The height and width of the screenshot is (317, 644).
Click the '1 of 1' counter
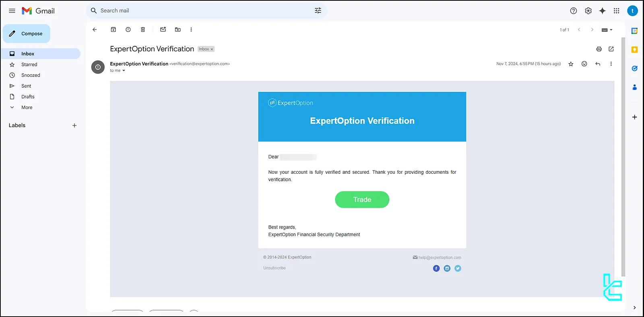click(x=564, y=30)
